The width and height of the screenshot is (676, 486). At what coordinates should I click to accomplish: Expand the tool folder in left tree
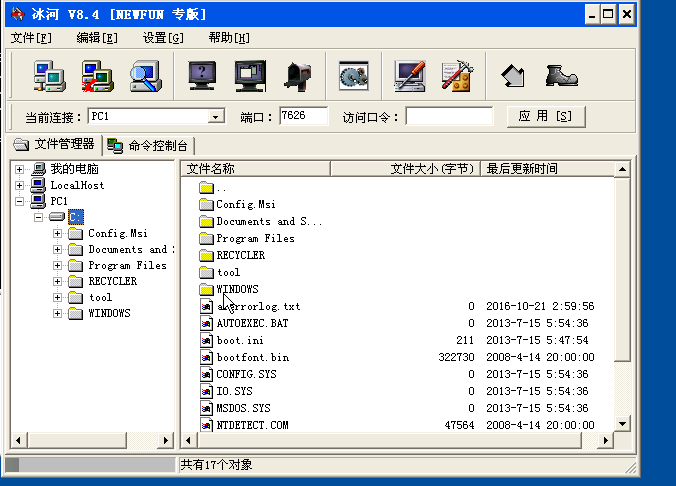coord(57,298)
